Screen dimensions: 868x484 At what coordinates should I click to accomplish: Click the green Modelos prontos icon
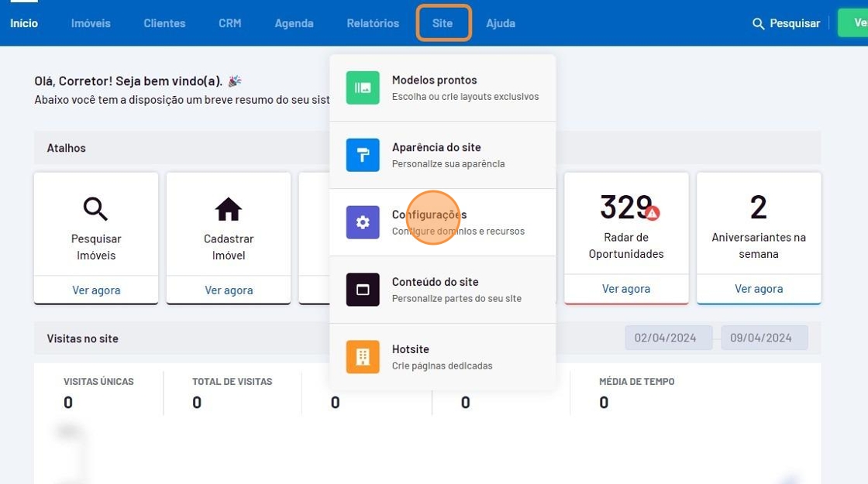point(363,88)
